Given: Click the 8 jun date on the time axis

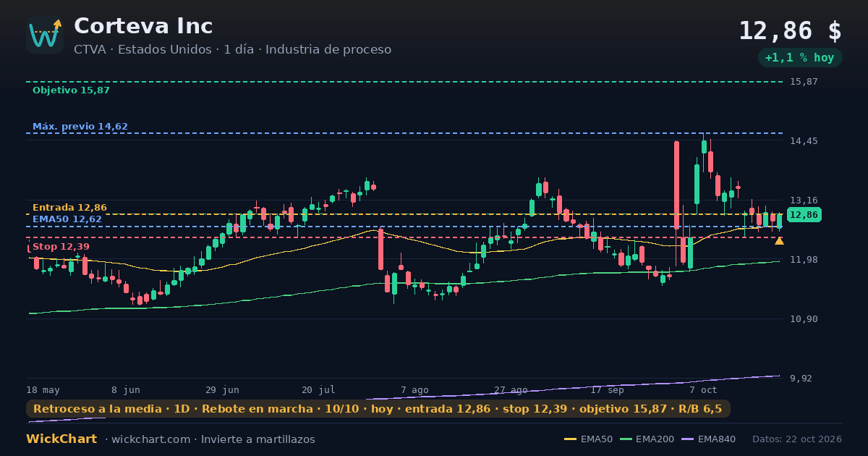Looking at the screenshot, I should point(126,389).
